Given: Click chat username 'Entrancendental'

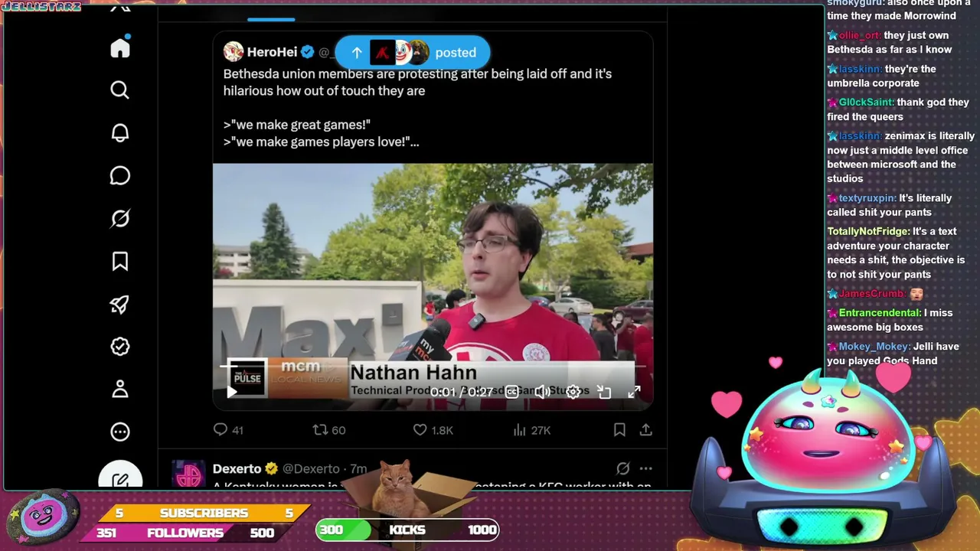Looking at the screenshot, I should point(880,313).
